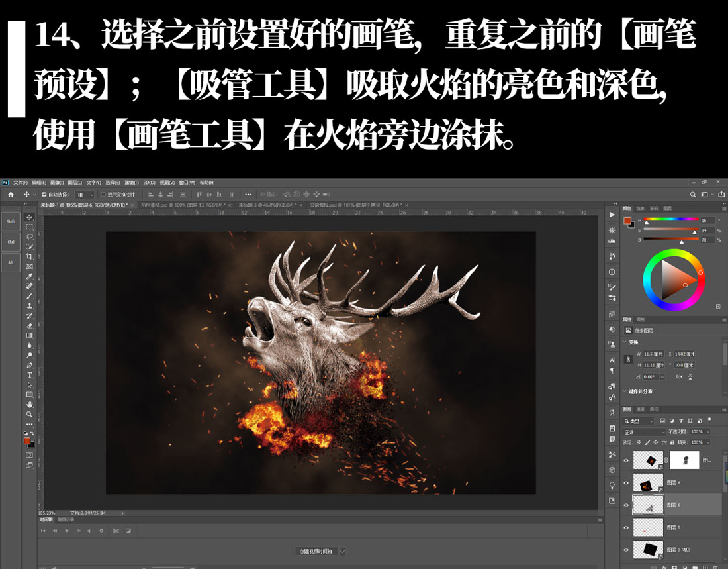
Task: Click the Alt modifier key button
Action: pyautogui.click(x=11, y=263)
